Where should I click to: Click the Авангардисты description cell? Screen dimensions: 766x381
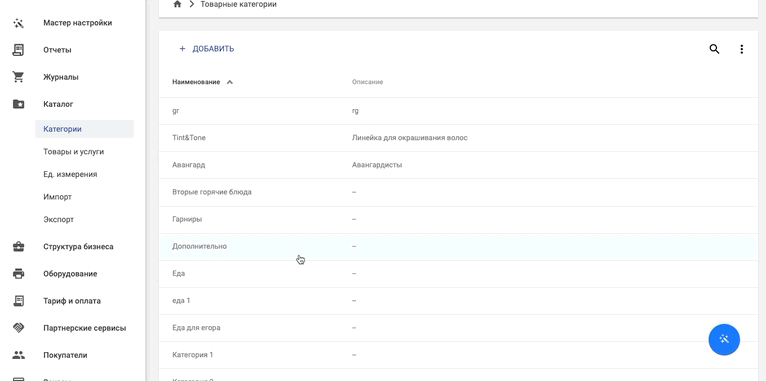(377, 165)
